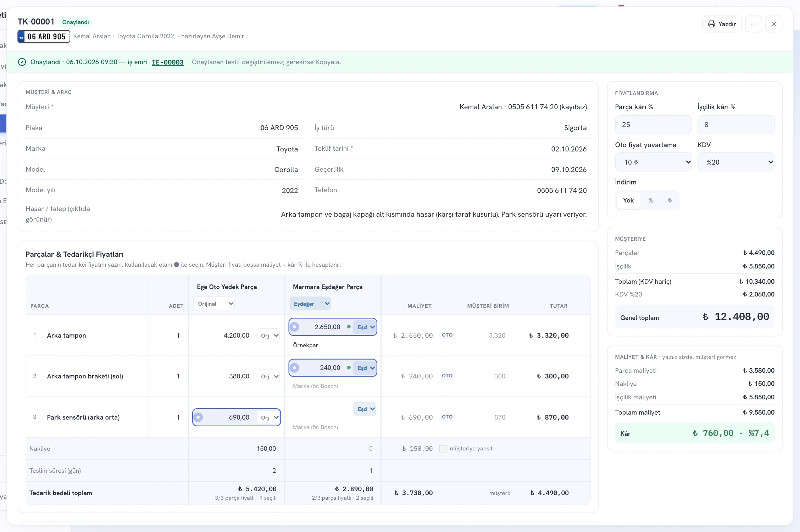Open the KDV %20 dropdown
The width and height of the screenshot is (800, 532).
coord(736,162)
